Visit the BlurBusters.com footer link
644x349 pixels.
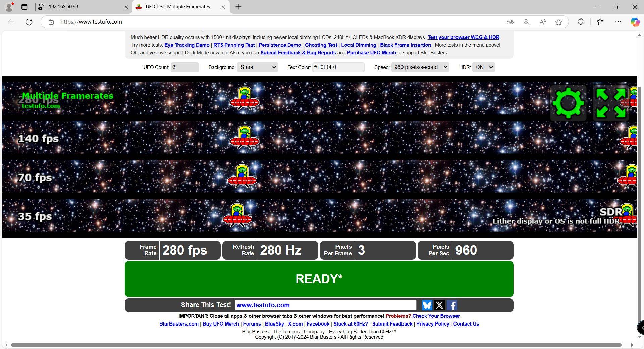pos(179,324)
